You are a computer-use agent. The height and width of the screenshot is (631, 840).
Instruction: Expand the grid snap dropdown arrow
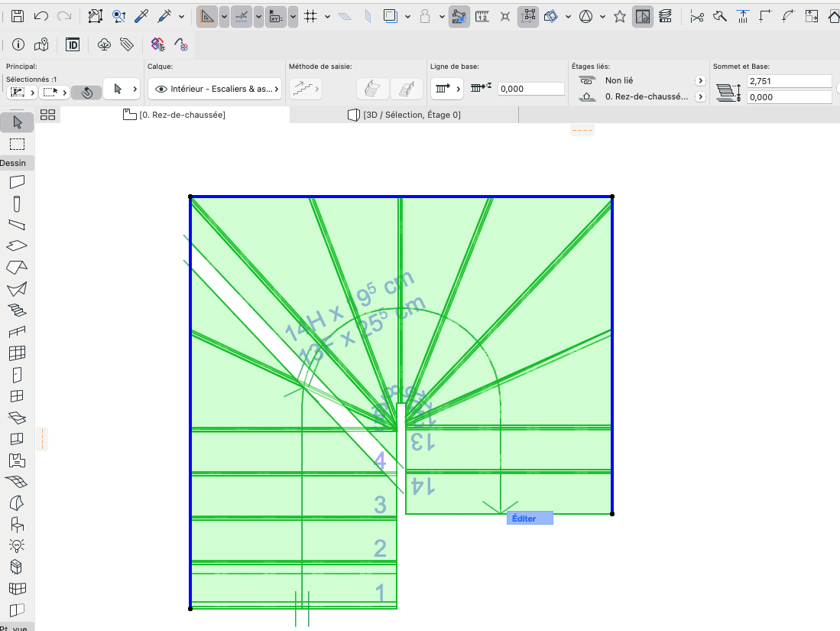(327, 17)
